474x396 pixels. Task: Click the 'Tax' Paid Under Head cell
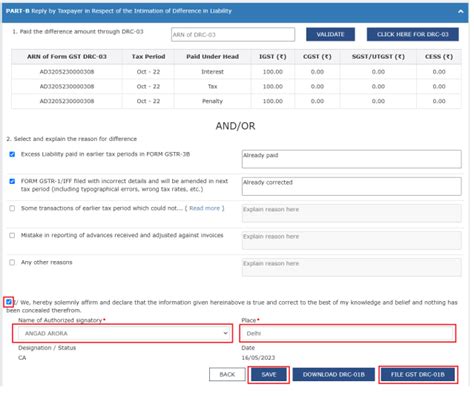coord(212,86)
